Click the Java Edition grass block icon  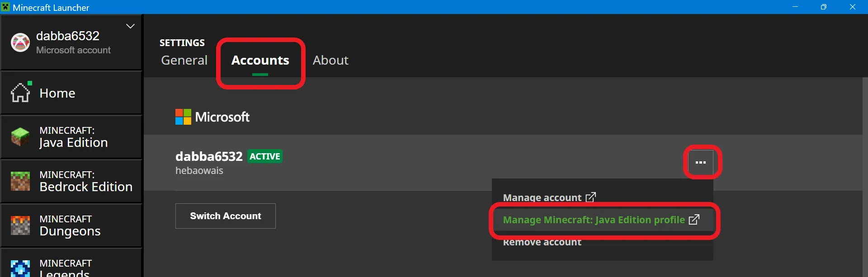point(20,137)
